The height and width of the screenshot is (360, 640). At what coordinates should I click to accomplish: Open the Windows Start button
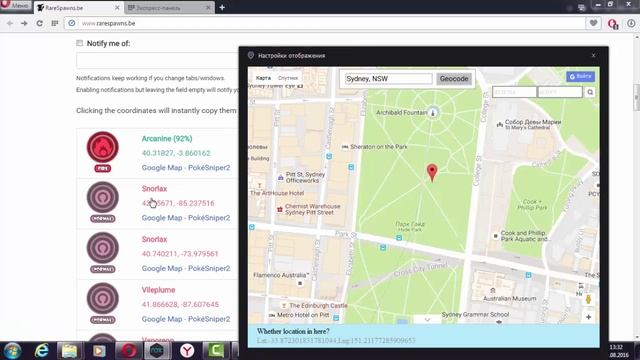(12, 351)
